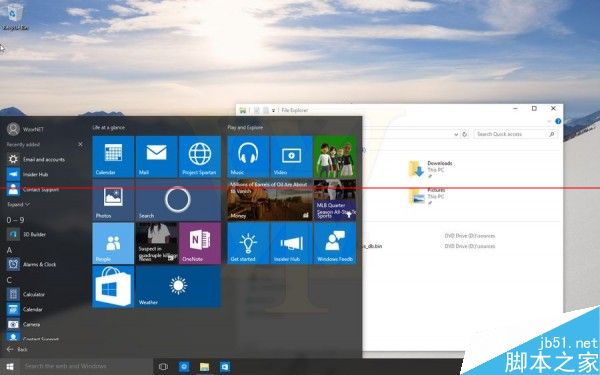Open the Windows Feedback tile
Image resolution: width=600 pixels, height=375 pixels.
tap(335, 243)
